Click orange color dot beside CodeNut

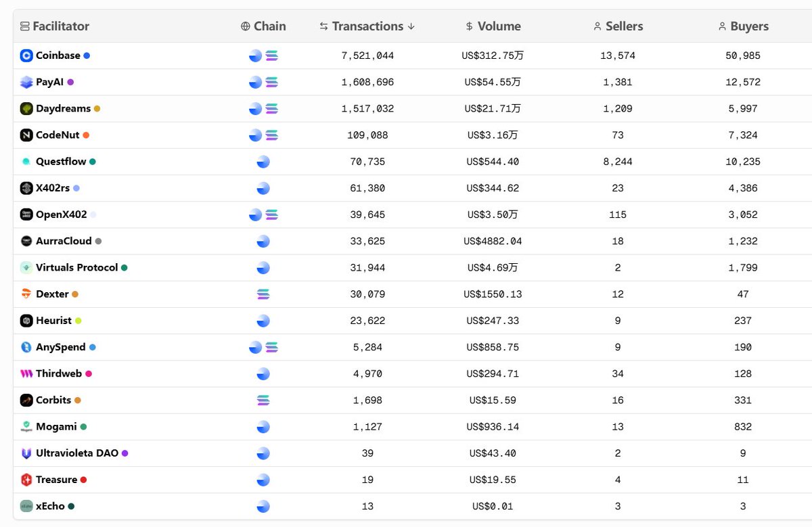point(86,135)
